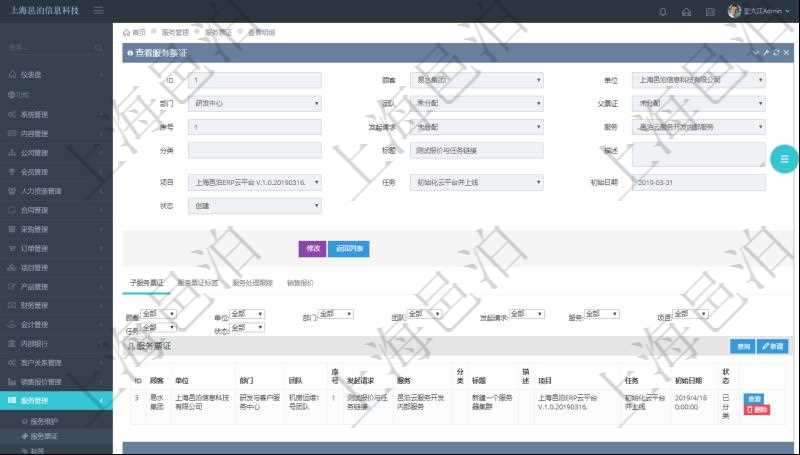Toggle the sidebar hamburger menu
The image size is (800, 455).
click(97, 11)
